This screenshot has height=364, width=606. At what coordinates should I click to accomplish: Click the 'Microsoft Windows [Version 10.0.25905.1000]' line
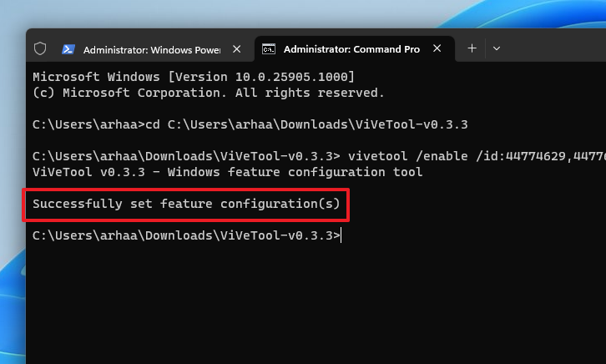(194, 77)
